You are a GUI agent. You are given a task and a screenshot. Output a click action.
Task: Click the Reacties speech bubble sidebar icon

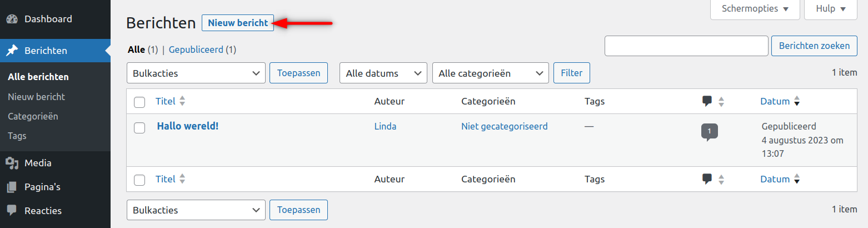coord(12,211)
